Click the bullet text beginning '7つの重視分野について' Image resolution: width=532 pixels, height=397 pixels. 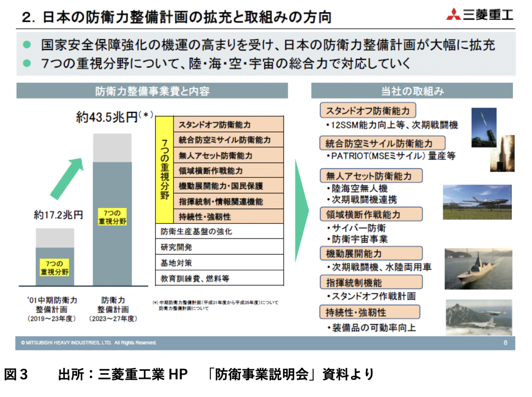(x=226, y=63)
